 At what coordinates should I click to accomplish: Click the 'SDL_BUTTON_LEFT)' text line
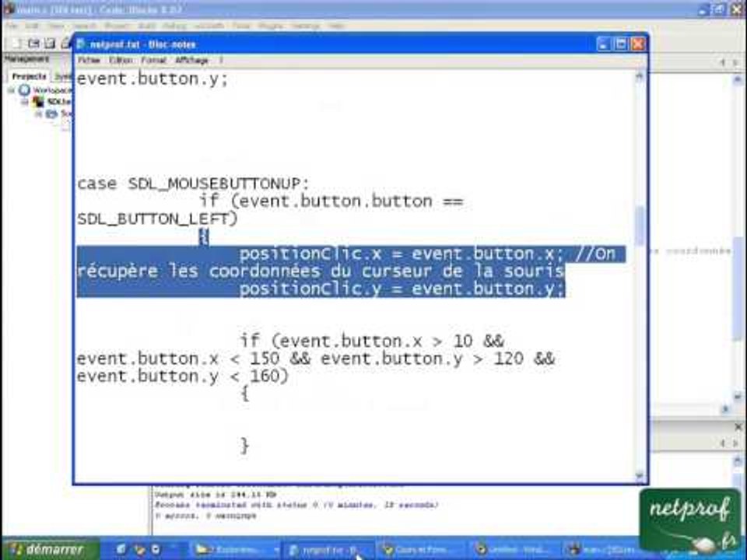click(157, 219)
